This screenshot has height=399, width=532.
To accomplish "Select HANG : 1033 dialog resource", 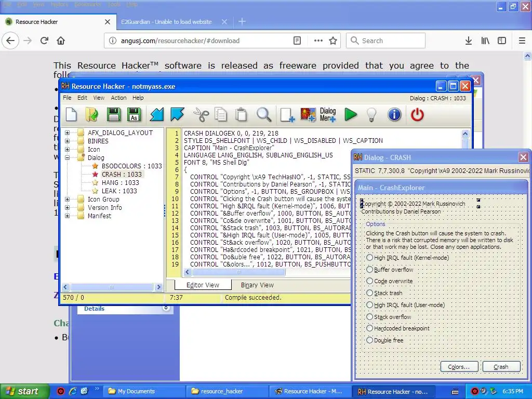I will (121, 182).
